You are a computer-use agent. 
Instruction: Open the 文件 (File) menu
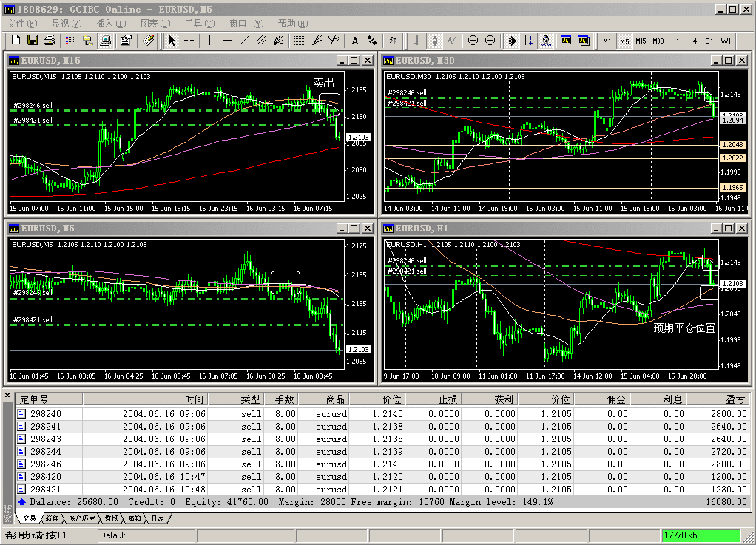click(x=21, y=24)
